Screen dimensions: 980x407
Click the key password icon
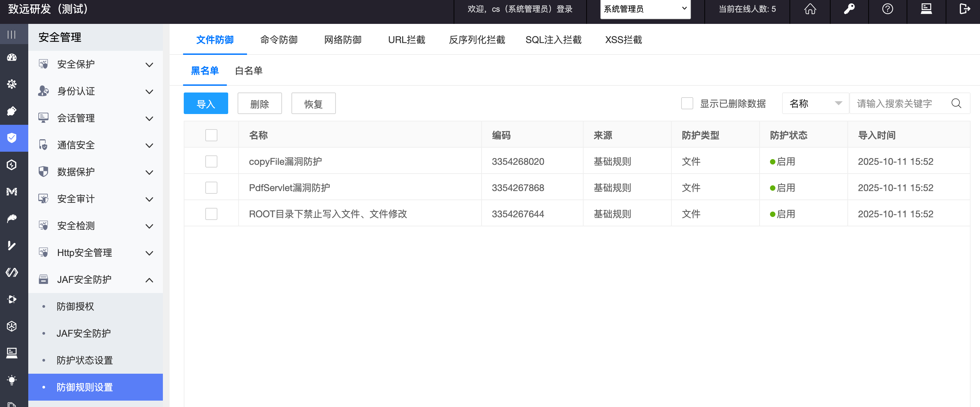849,9
